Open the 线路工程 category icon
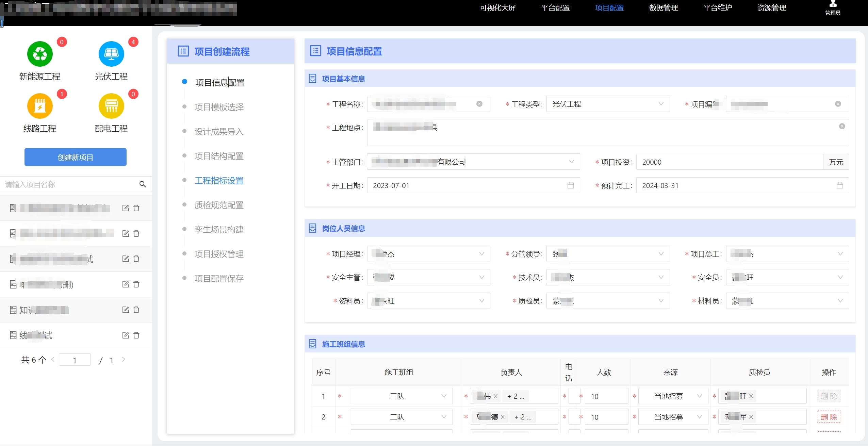This screenshot has width=868, height=446. coord(40,106)
